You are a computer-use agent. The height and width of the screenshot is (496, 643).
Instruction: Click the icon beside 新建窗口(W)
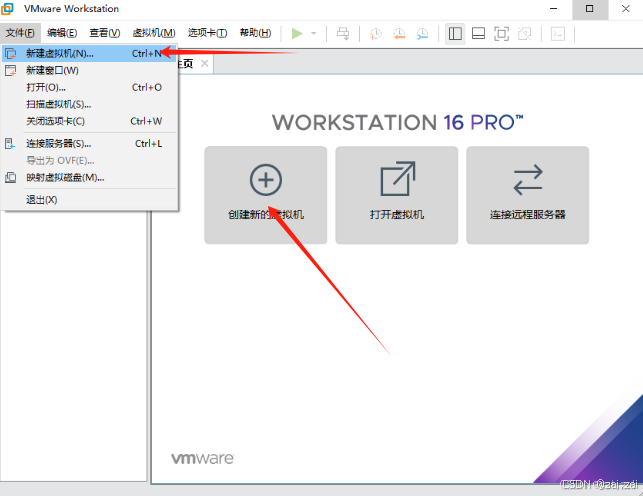pos(11,71)
